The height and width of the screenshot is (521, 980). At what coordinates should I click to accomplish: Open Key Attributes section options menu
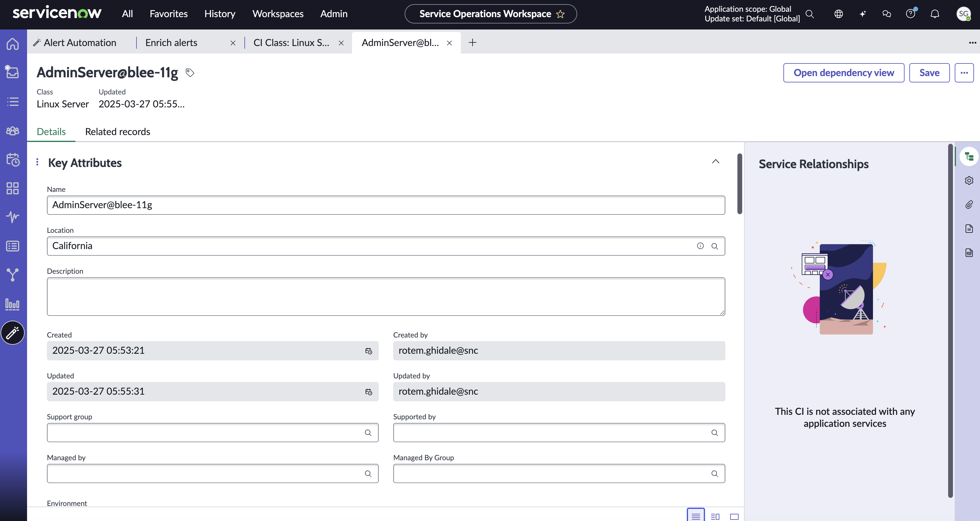(x=37, y=162)
